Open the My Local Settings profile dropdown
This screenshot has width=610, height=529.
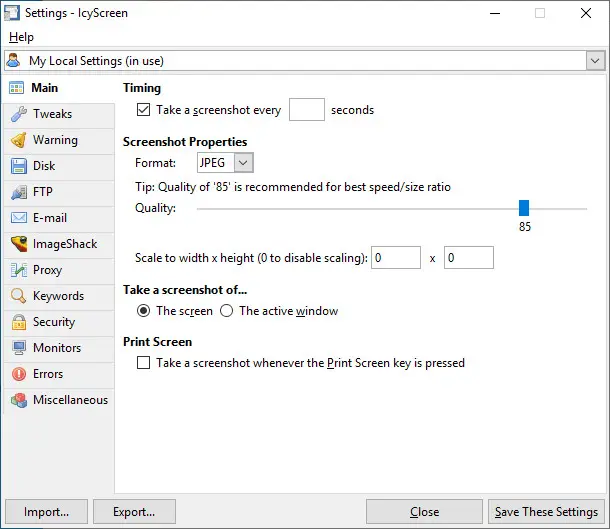595,61
